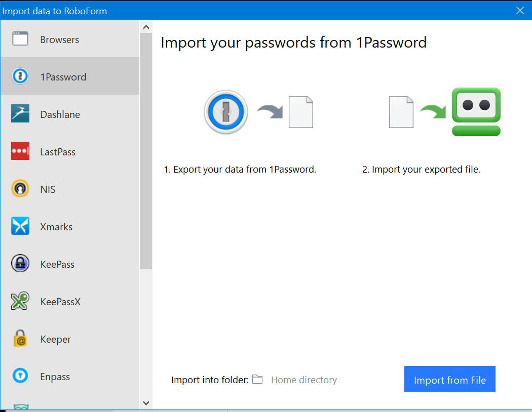The height and width of the screenshot is (412, 532).
Task: Select the KeePassX list entry
Action: [70, 301]
